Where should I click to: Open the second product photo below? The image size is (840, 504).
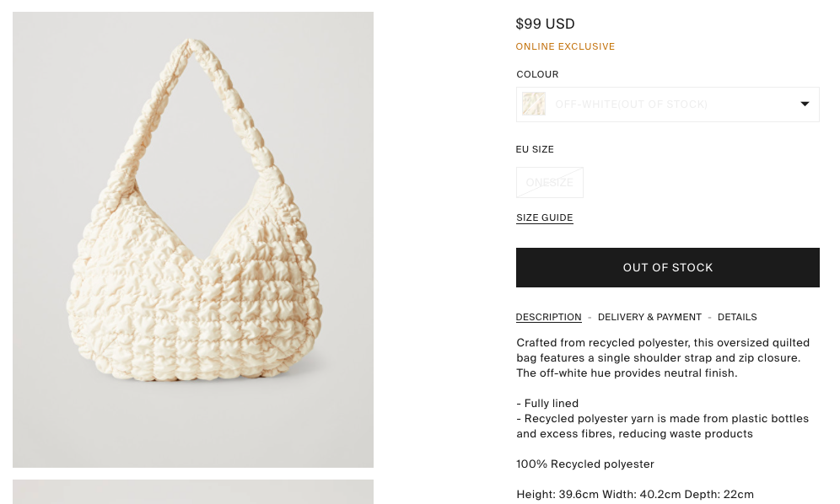tap(192, 491)
